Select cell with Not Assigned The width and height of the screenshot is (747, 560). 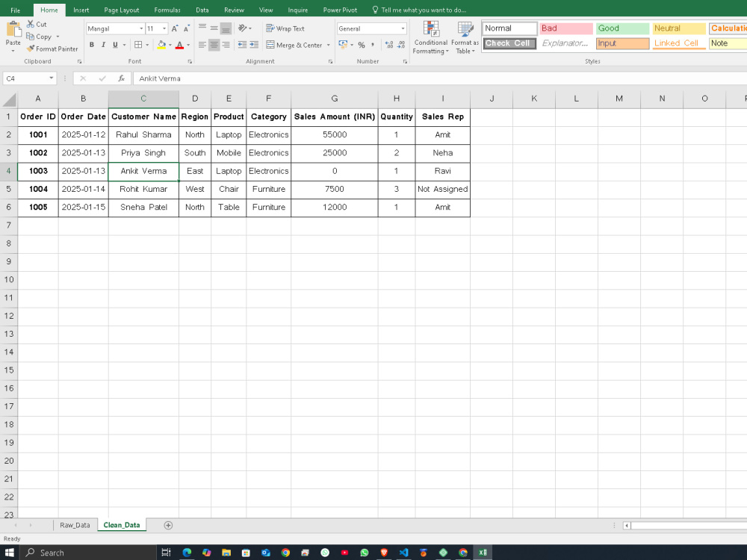point(442,189)
